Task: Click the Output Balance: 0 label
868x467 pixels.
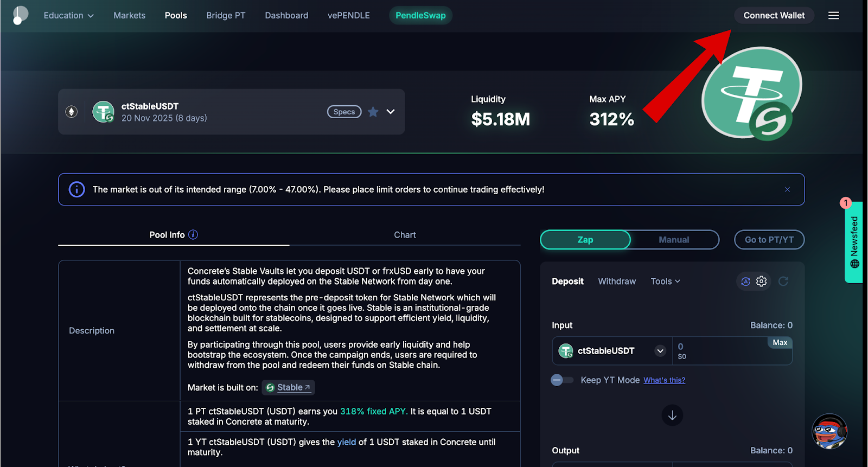Action: (x=771, y=451)
